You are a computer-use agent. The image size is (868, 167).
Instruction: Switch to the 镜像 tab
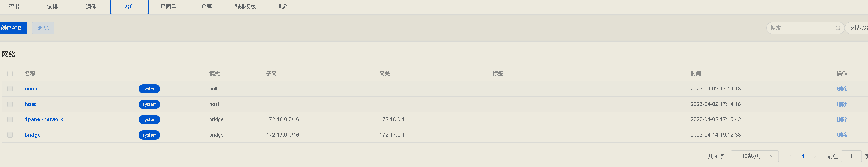tap(91, 6)
